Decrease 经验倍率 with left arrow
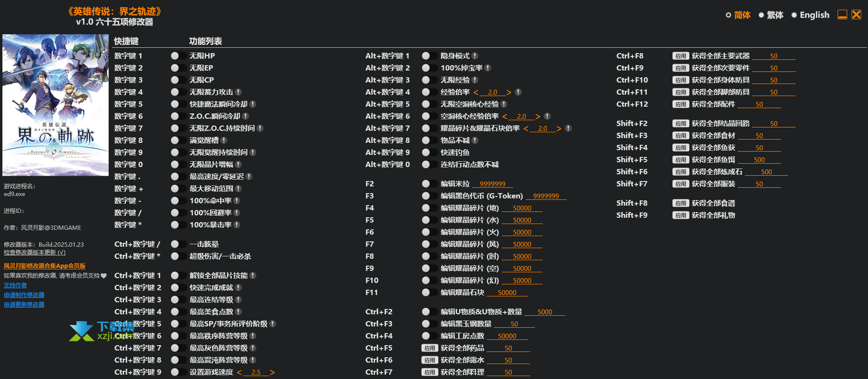The width and height of the screenshot is (868, 379). [476, 92]
